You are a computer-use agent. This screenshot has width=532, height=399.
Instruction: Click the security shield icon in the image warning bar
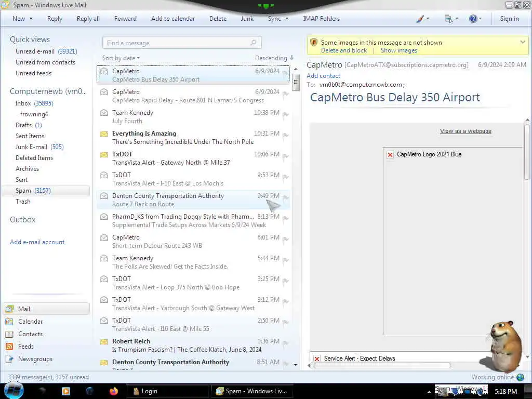click(x=314, y=43)
